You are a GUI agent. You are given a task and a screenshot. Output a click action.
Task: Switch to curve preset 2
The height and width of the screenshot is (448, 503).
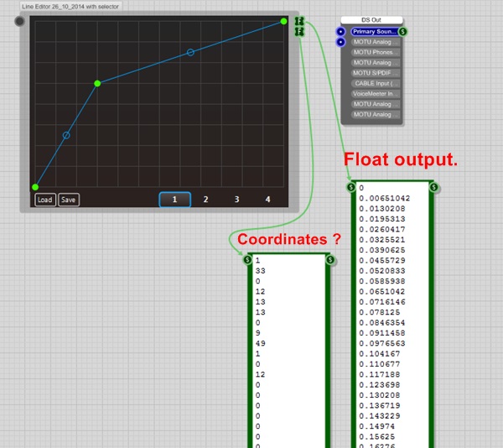coord(205,200)
